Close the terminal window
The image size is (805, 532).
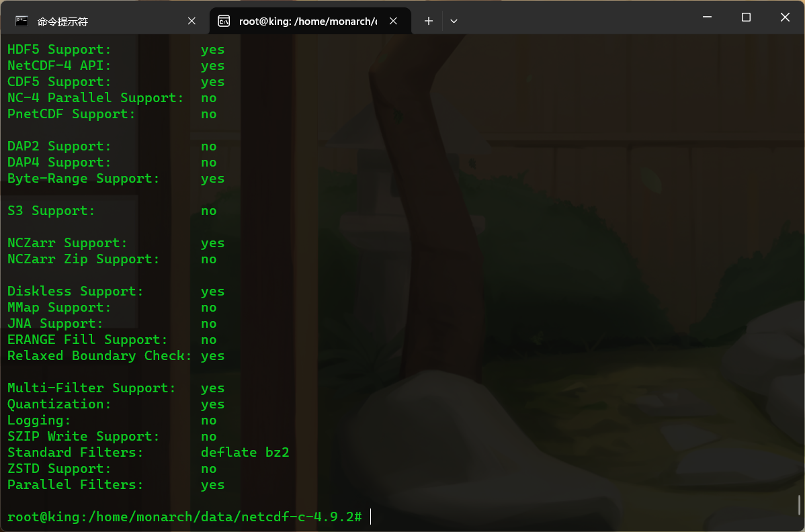[785, 17]
